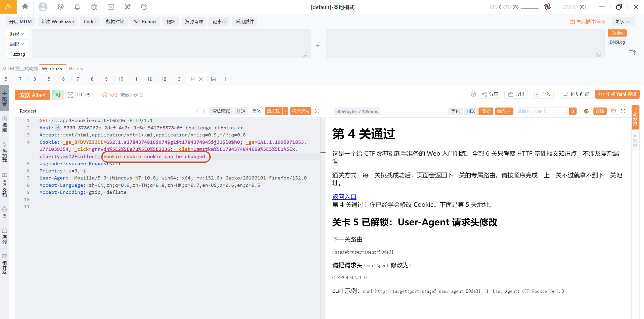
Task: Open the response 编码 dropdown
Action: pos(504,111)
